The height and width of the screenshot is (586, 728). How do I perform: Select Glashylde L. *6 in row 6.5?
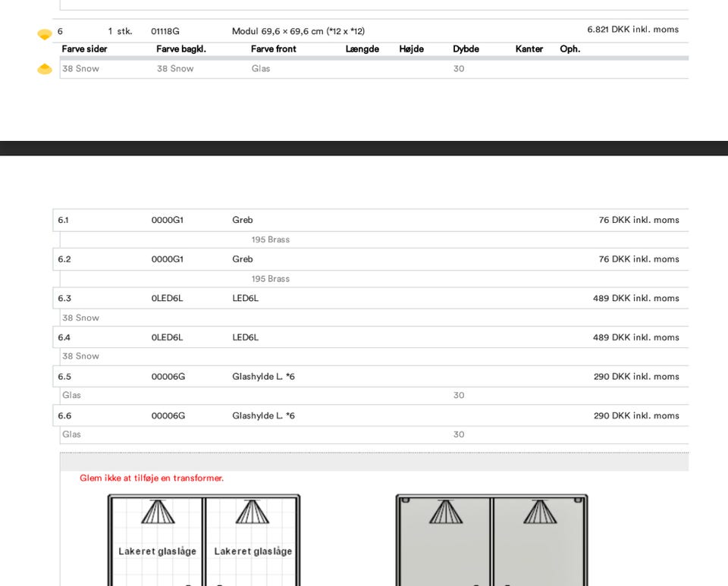(x=263, y=376)
